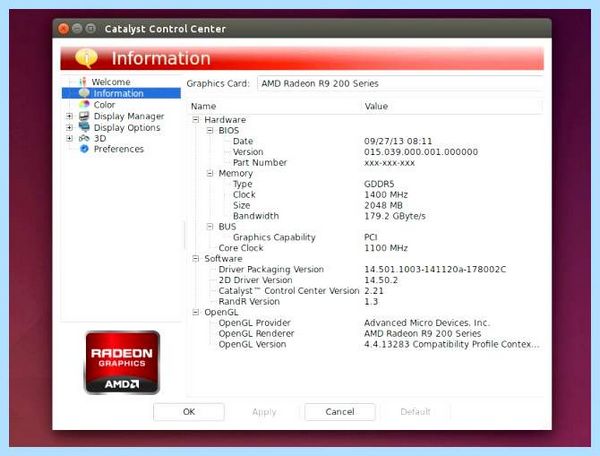Click the Display Options icon
The width and height of the screenshot is (600, 456).
(x=84, y=127)
